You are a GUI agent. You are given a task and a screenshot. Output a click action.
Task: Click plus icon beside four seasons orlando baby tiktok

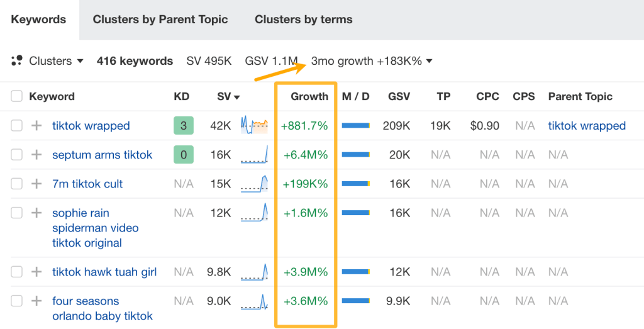37,301
